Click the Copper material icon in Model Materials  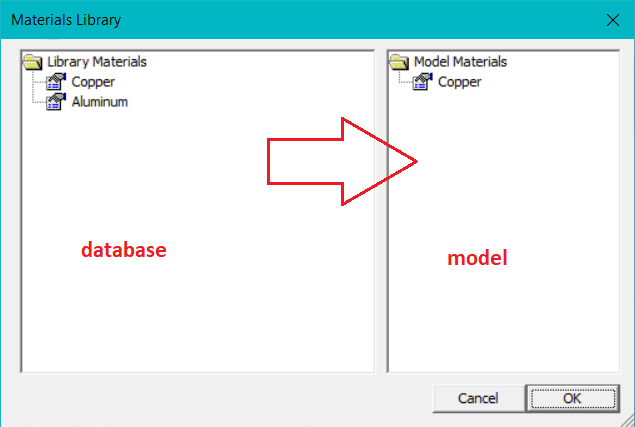coord(424,82)
